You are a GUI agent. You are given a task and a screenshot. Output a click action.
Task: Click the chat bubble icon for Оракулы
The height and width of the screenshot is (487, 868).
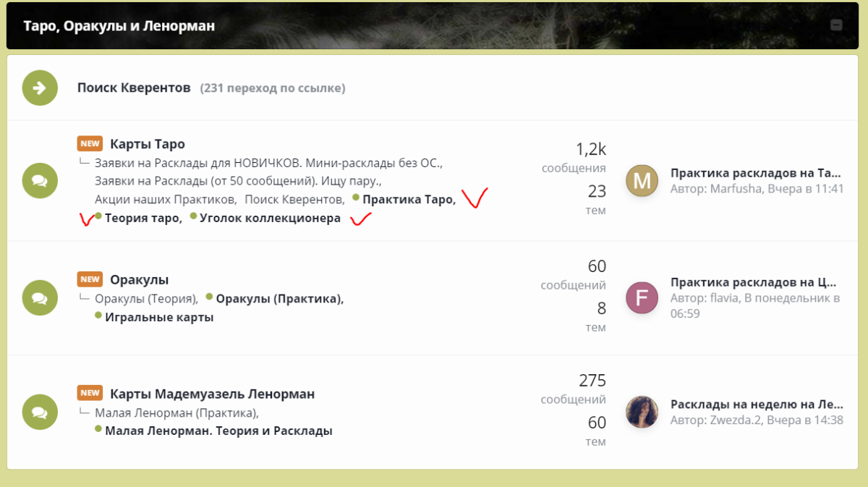coord(40,297)
